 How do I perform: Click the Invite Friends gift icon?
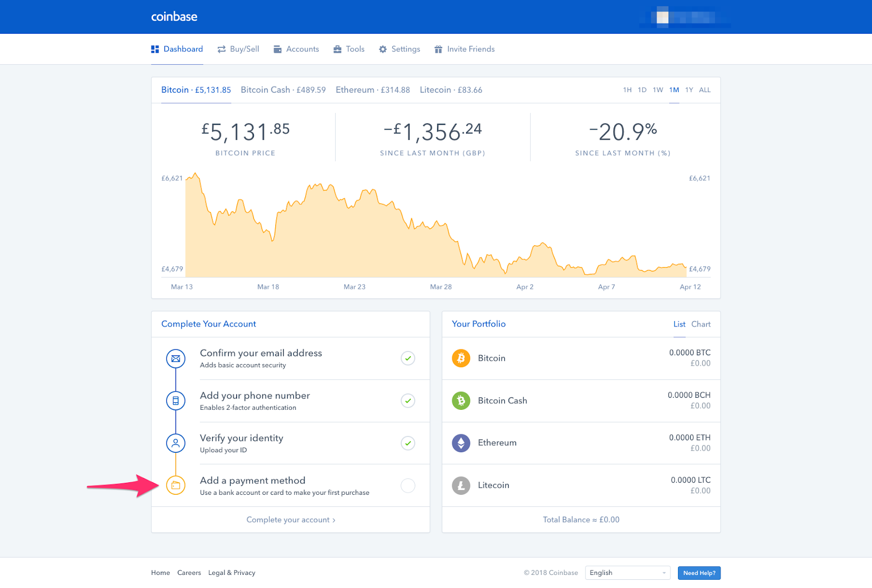(438, 49)
